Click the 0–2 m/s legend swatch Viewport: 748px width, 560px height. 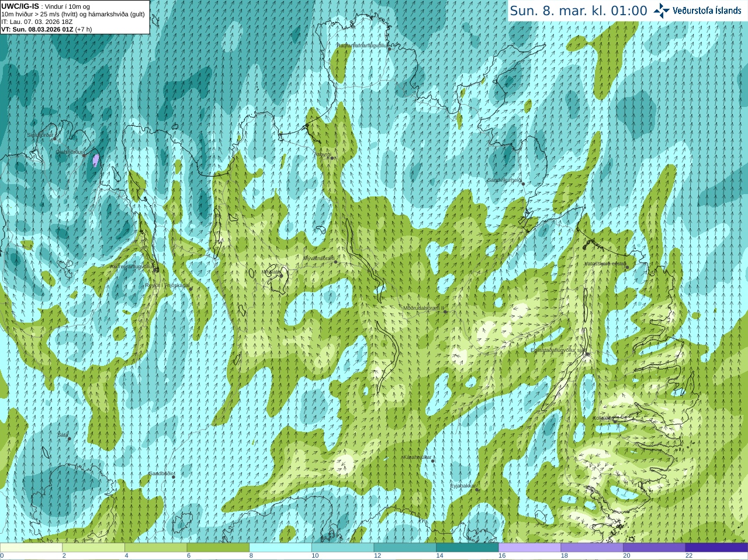click(31, 548)
